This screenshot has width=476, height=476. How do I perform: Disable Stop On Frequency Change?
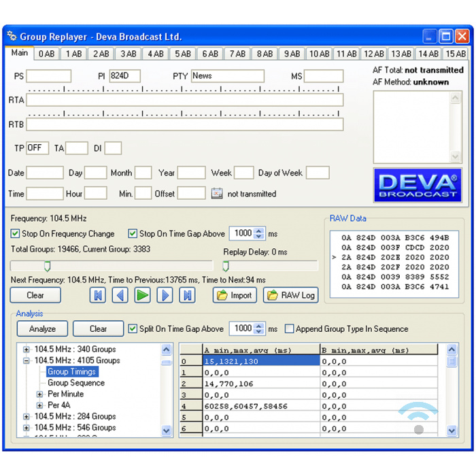[16, 233]
